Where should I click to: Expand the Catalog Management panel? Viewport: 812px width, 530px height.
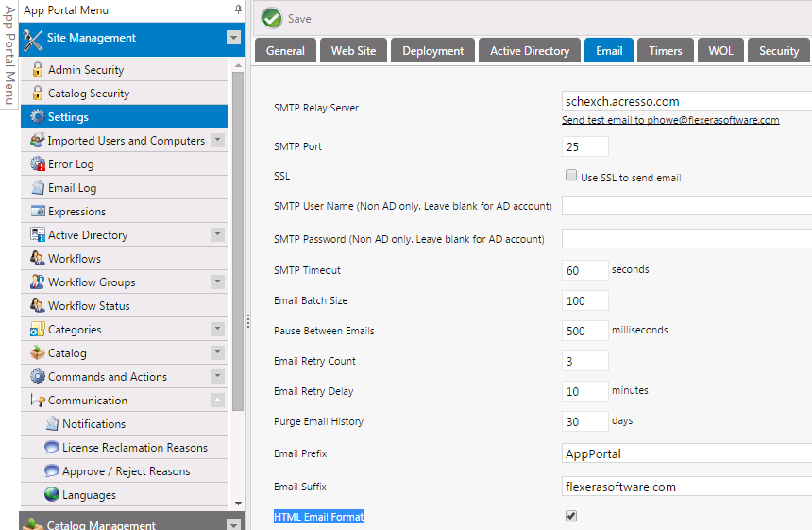(x=233, y=524)
